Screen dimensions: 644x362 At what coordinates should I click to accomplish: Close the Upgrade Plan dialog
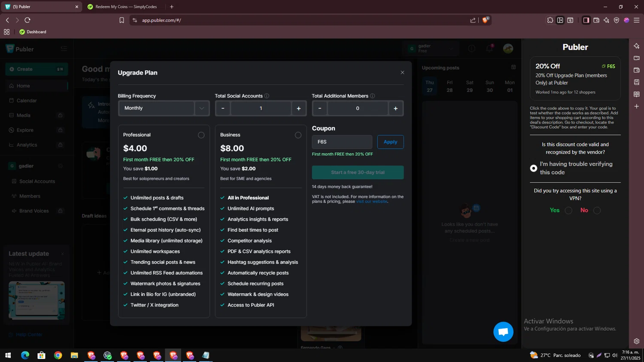(x=402, y=72)
